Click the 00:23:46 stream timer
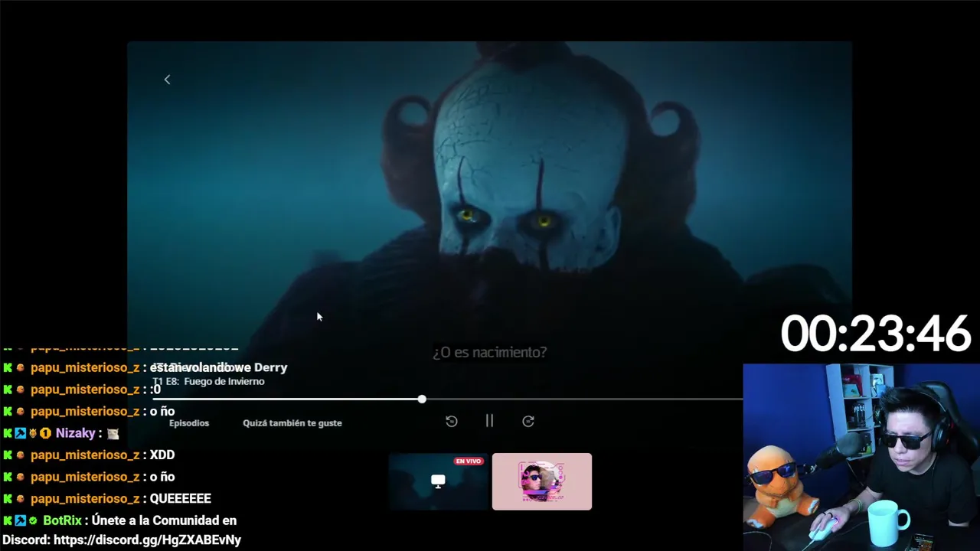Image resolution: width=980 pixels, height=551 pixels. point(876,334)
